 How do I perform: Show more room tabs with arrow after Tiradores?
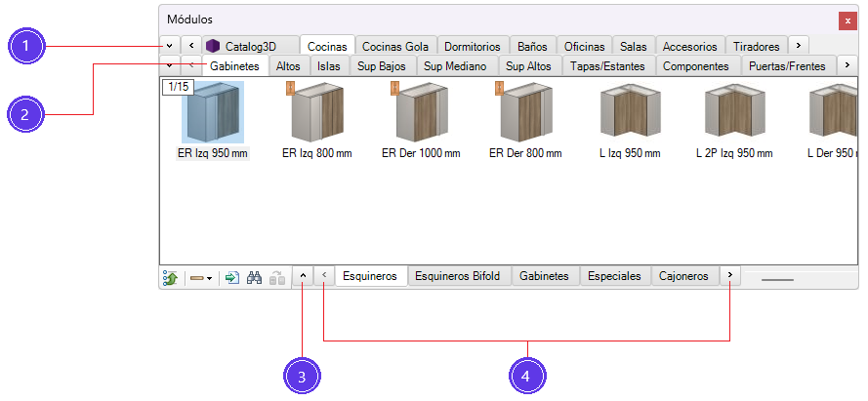(x=799, y=45)
